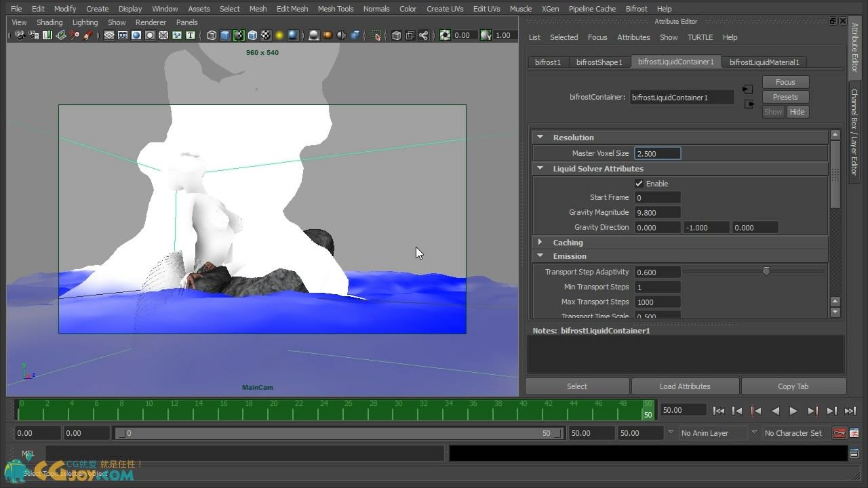Collapse Liquid Solver Attributes section
The width and height of the screenshot is (868, 488).
[540, 169]
